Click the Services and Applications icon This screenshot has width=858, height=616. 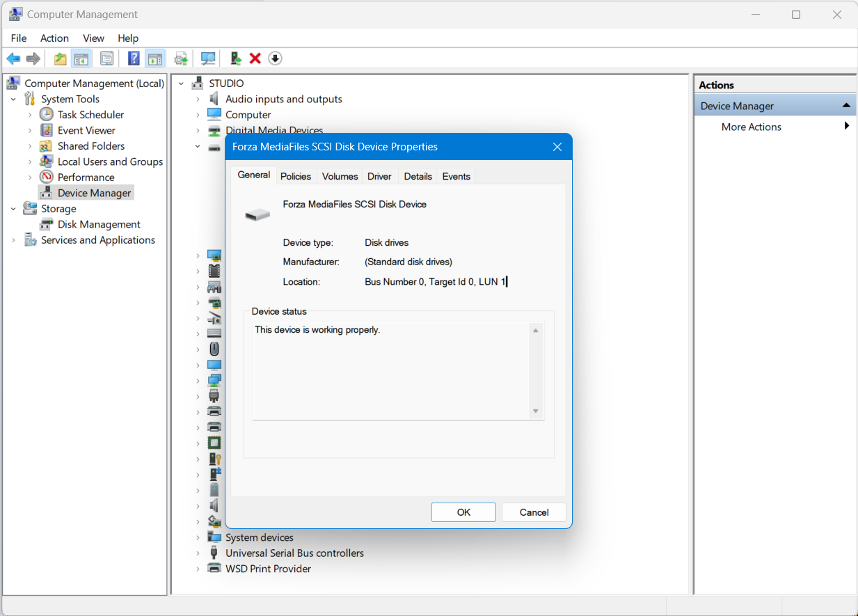[x=30, y=239]
